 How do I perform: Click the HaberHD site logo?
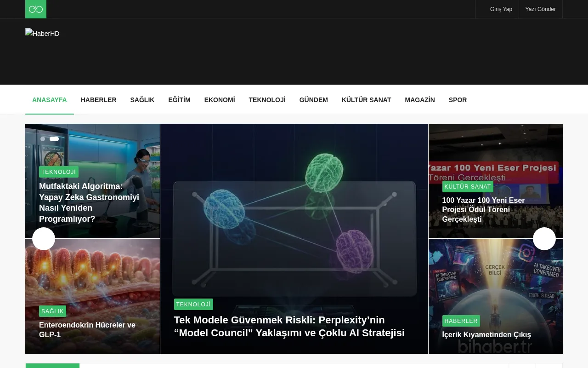(42, 34)
